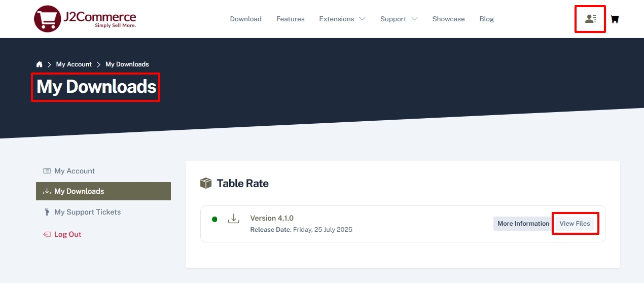This screenshot has width=644, height=283.
Task: Click the download arrow icon beside Version 4.1.0
Action: 233,219
